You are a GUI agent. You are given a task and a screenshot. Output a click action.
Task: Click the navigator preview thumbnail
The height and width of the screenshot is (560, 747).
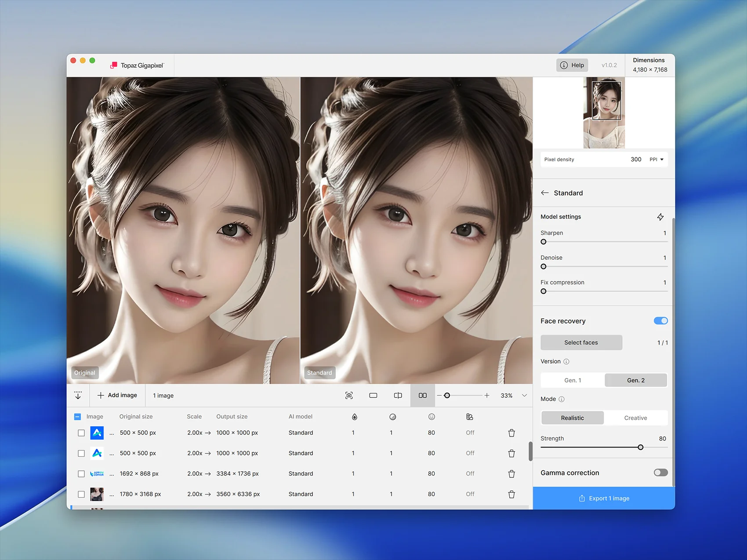pos(604,113)
